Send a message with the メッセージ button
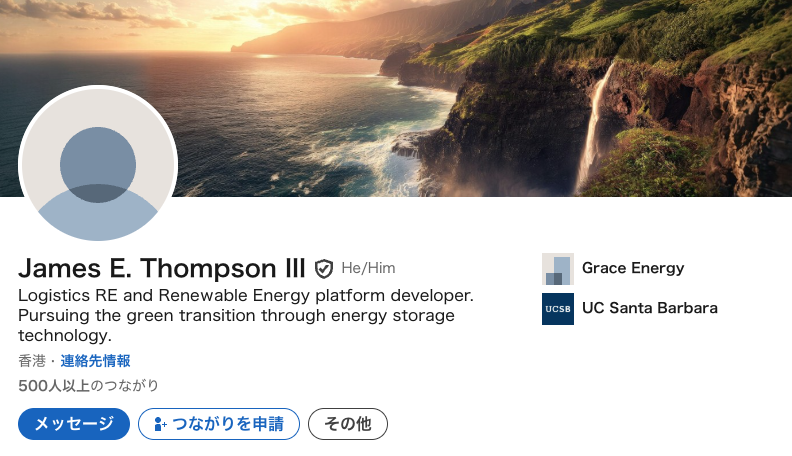 coord(74,424)
